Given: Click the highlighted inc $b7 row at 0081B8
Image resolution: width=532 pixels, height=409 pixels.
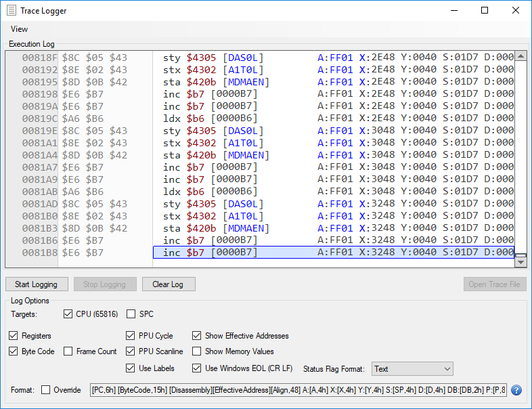Looking at the screenshot, I should click(334, 253).
